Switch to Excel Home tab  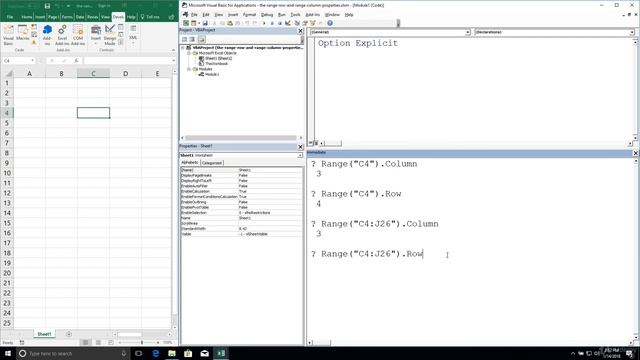27,17
